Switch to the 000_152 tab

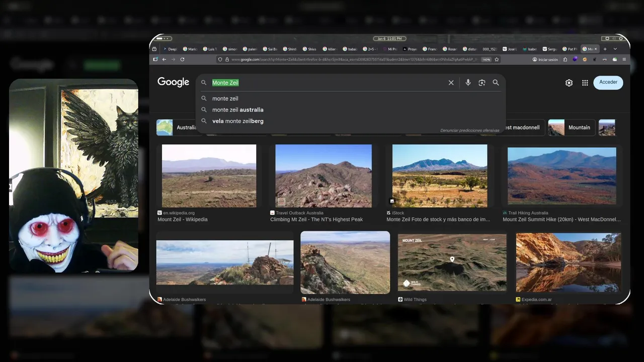(489, 49)
